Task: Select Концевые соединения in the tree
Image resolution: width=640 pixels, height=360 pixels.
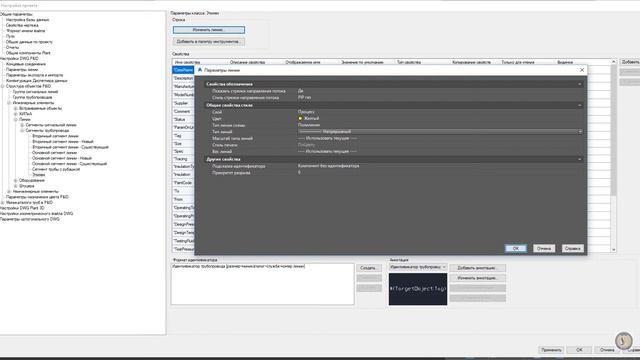Action: point(26,64)
